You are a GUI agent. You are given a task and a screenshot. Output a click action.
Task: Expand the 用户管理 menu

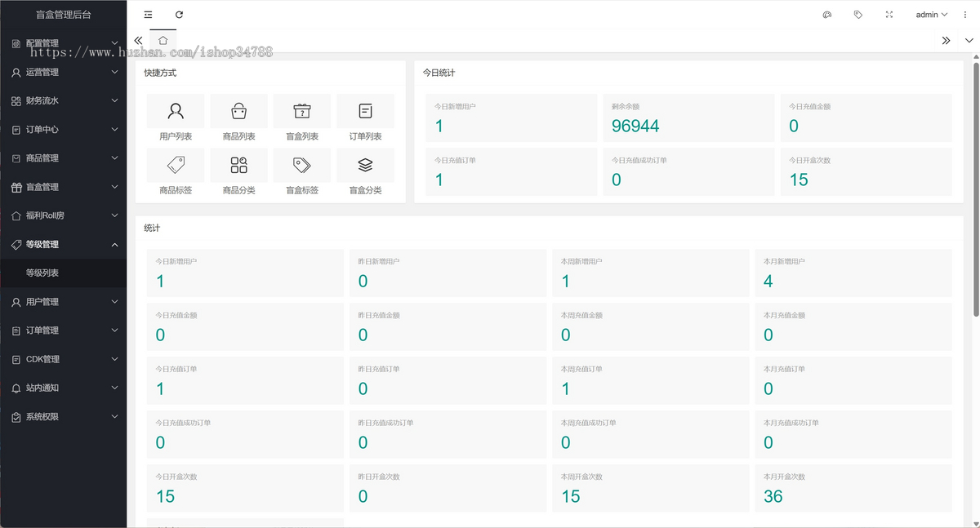[x=64, y=302]
